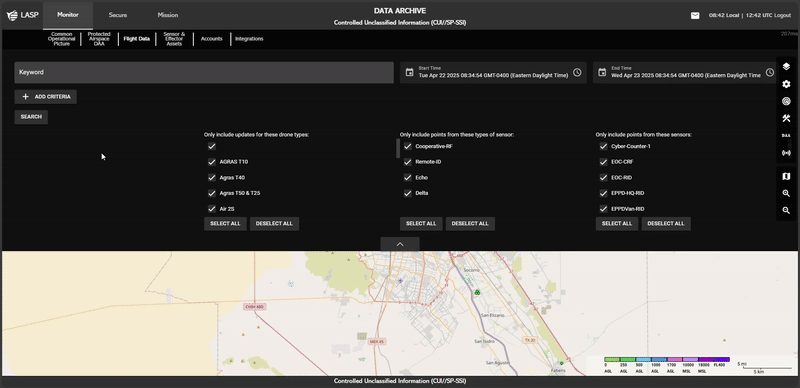Screen dimensions: 800x388
Task: Open the Accounts section
Action: pos(212,39)
